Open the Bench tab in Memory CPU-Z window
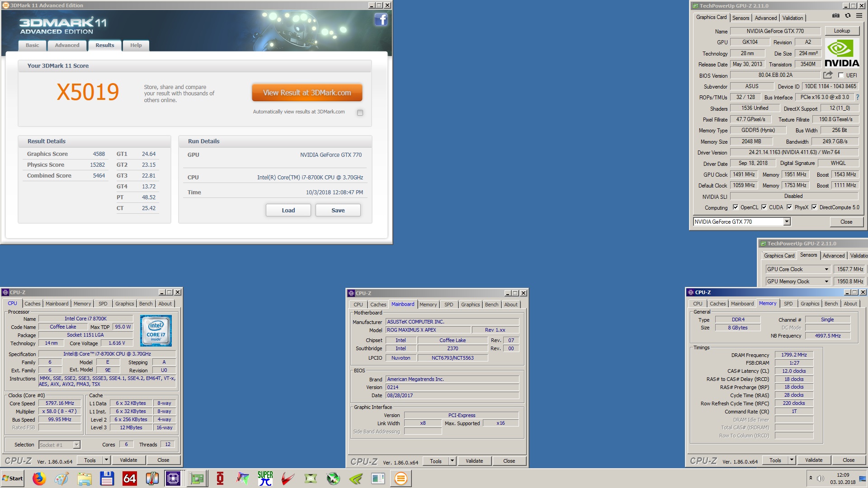The width and height of the screenshot is (868, 488). (x=831, y=304)
